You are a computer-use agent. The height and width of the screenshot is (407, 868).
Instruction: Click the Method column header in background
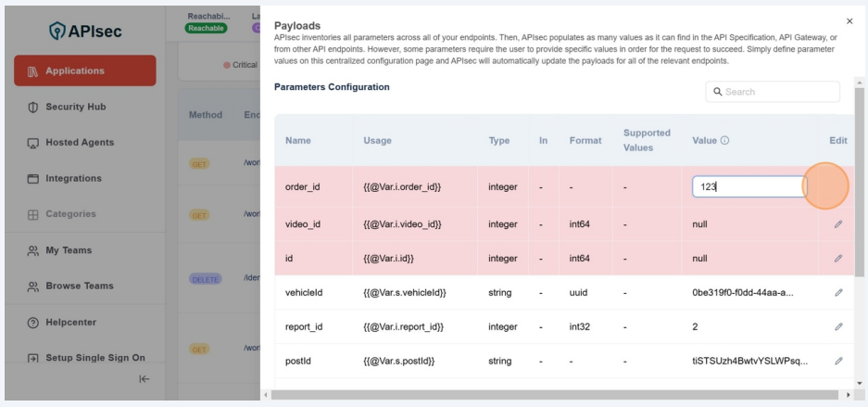tap(206, 115)
